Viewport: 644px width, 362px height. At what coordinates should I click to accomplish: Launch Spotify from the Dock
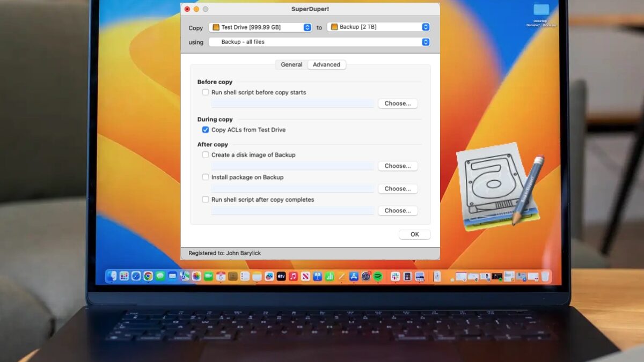378,276
